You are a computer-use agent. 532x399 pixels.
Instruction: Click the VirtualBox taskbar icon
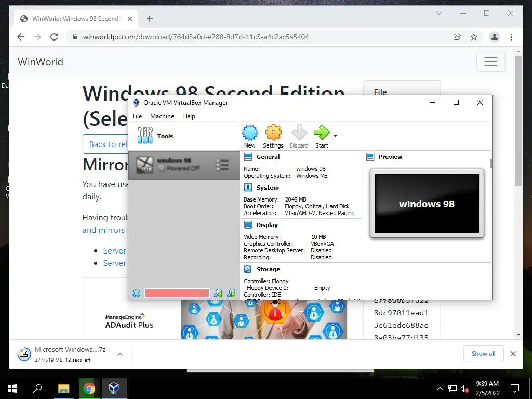point(114,389)
